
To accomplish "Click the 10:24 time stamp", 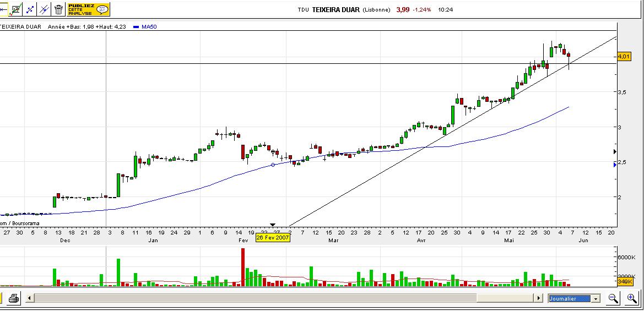I will 446,10.
